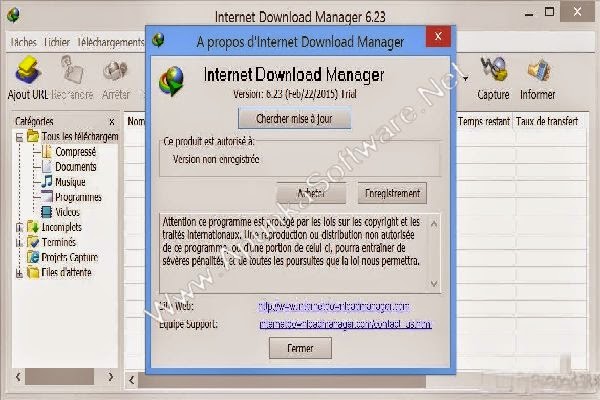Select the Musique note icon
Viewport: 600px width, 400px height.
(47, 181)
